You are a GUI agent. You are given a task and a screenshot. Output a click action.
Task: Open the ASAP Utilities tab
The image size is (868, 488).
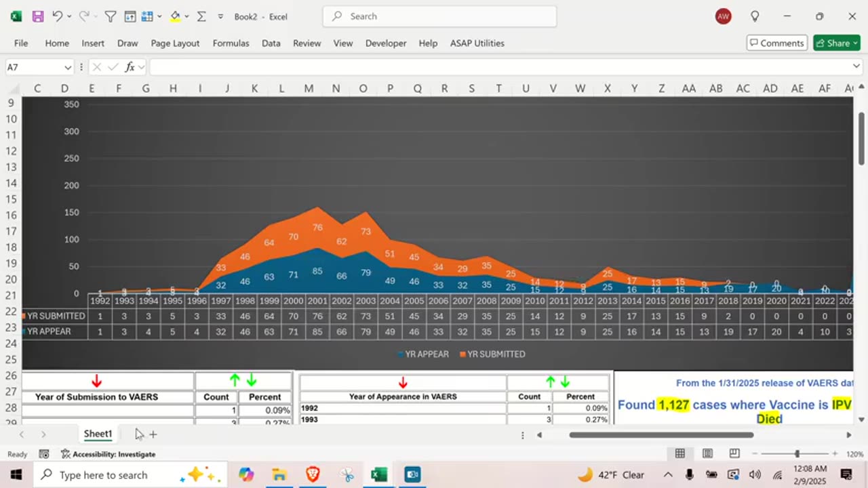click(477, 43)
